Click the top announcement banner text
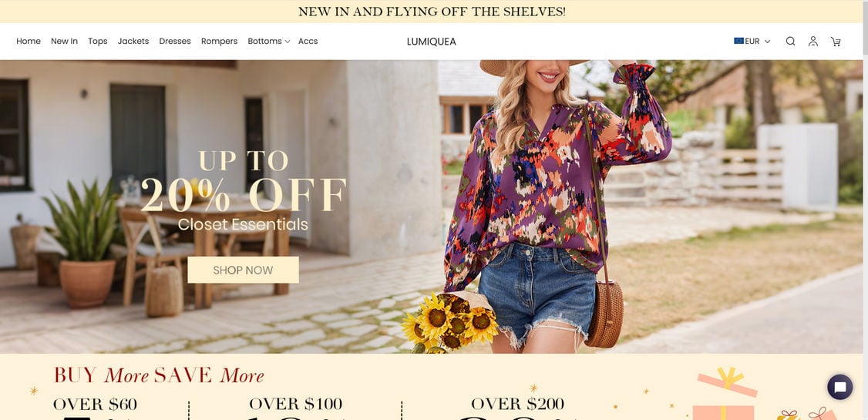Image resolution: width=868 pixels, height=420 pixels. 432,12
